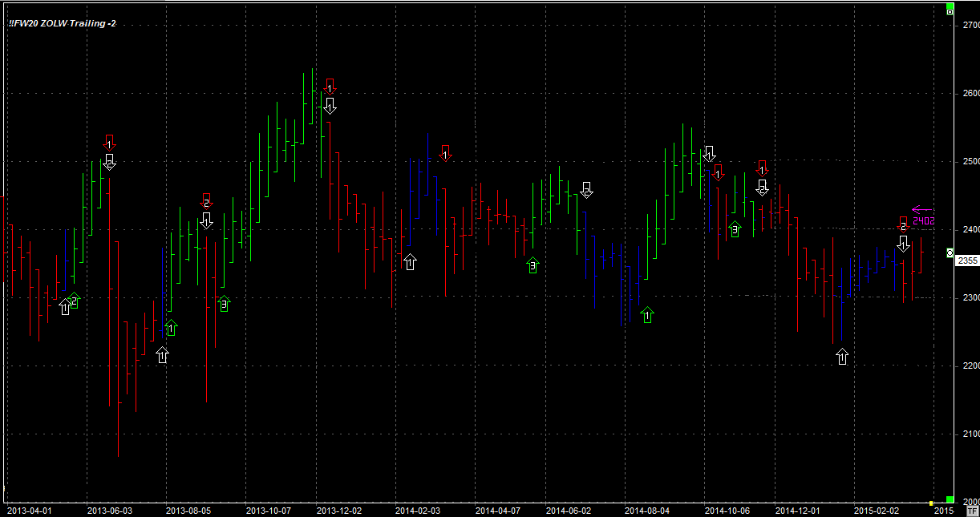Select green buy arrow 1 near July 2013

170,328
